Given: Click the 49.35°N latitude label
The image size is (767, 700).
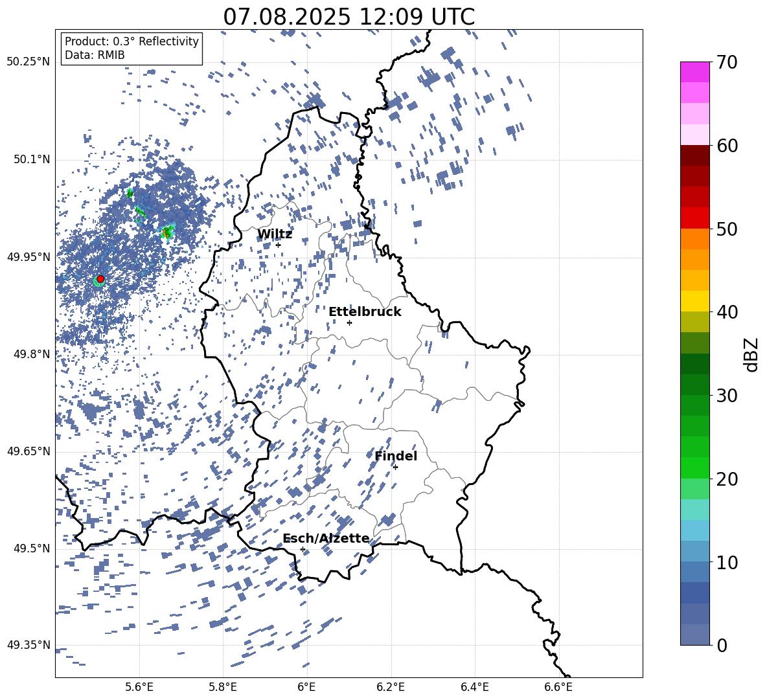Looking at the screenshot, I should (x=29, y=645).
